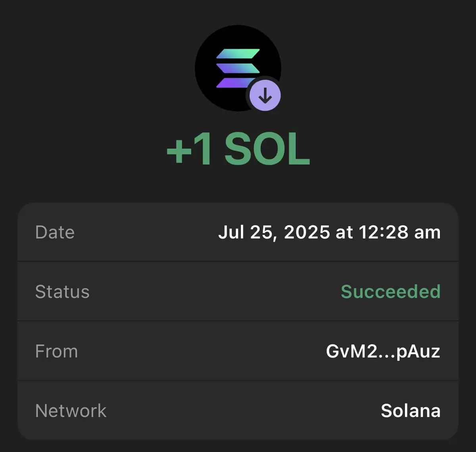476x452 pixels.
Task: Tap the SOL ticker text
Action: point(267,150)
